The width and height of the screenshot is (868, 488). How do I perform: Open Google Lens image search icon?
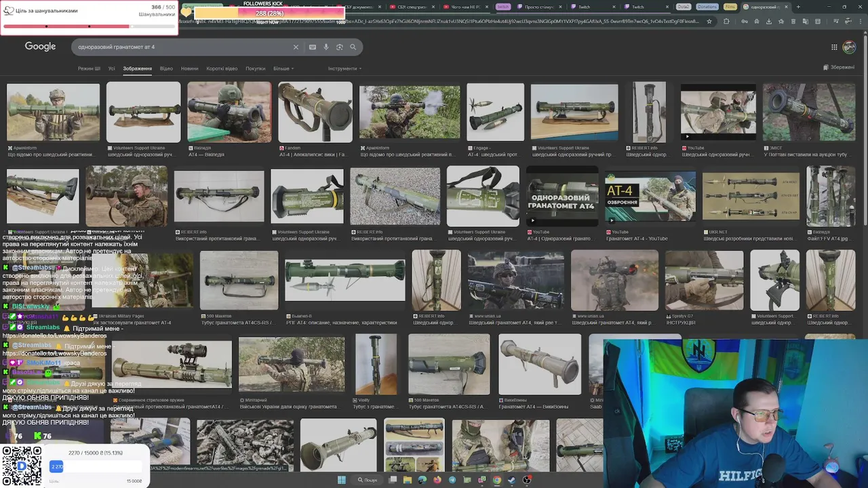pyautogui.click(x=340, y=47)
